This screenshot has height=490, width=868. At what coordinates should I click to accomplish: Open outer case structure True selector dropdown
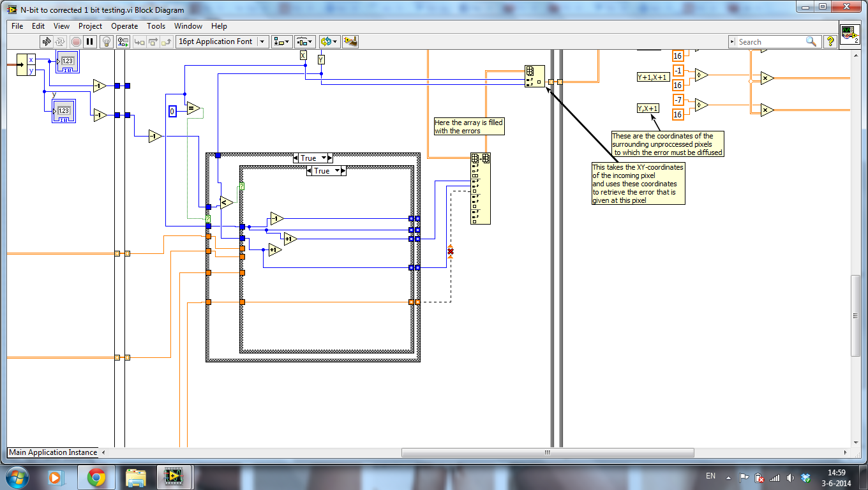click(324, 158)
